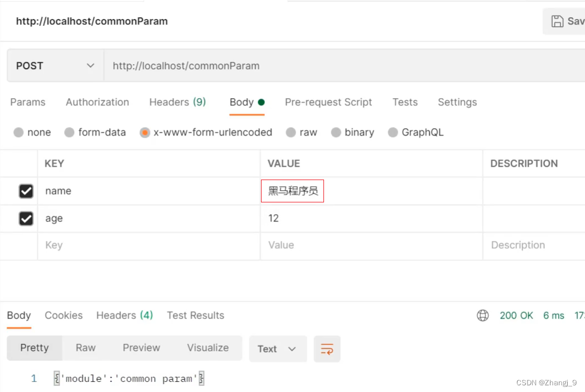Select the Pretty view button
This screenshot has width=585, height=392.
coord(35,348)
